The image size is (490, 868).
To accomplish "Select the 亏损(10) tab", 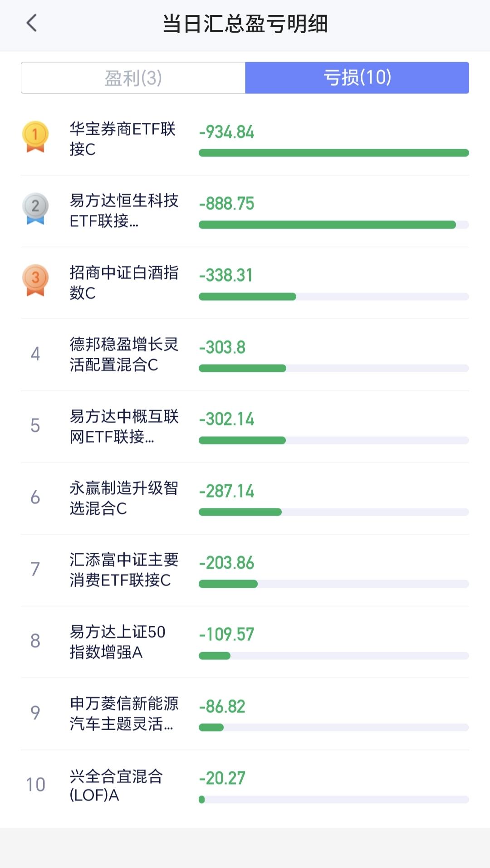I will pyautogui.click(x=357, y=78).
